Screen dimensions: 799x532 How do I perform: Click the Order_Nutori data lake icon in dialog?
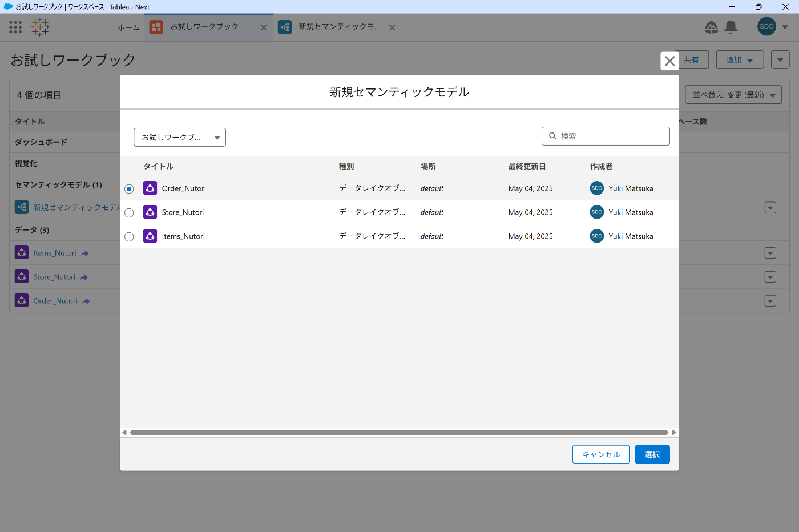coord(150,188)
